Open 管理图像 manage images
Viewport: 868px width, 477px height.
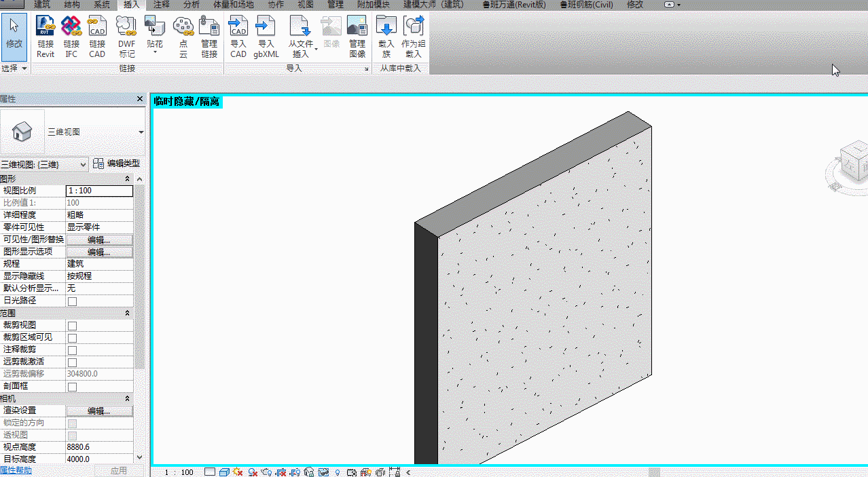(357, 37)
